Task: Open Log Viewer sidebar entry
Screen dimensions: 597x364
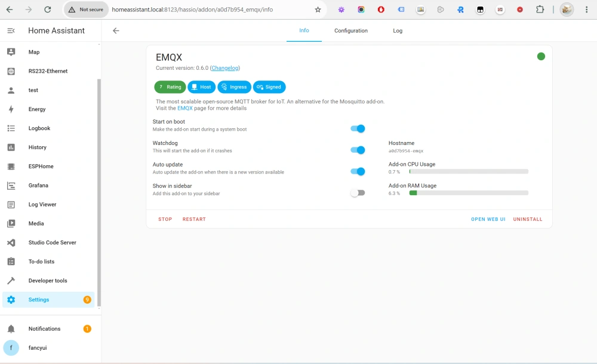Action: click(48, 205)
